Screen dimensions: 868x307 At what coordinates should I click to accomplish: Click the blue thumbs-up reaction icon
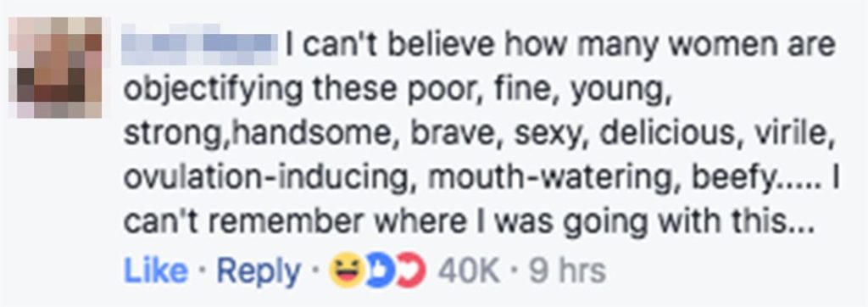point(379,271)
